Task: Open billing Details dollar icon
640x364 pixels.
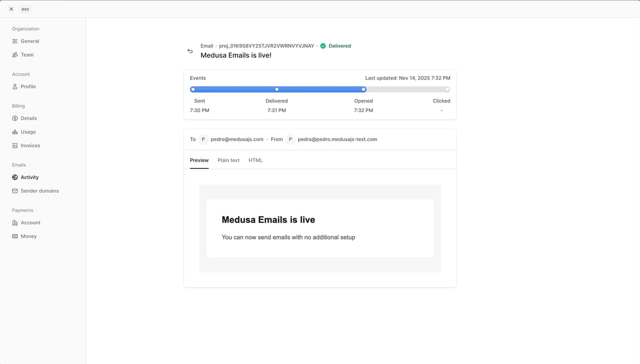Action: [15, 118]
